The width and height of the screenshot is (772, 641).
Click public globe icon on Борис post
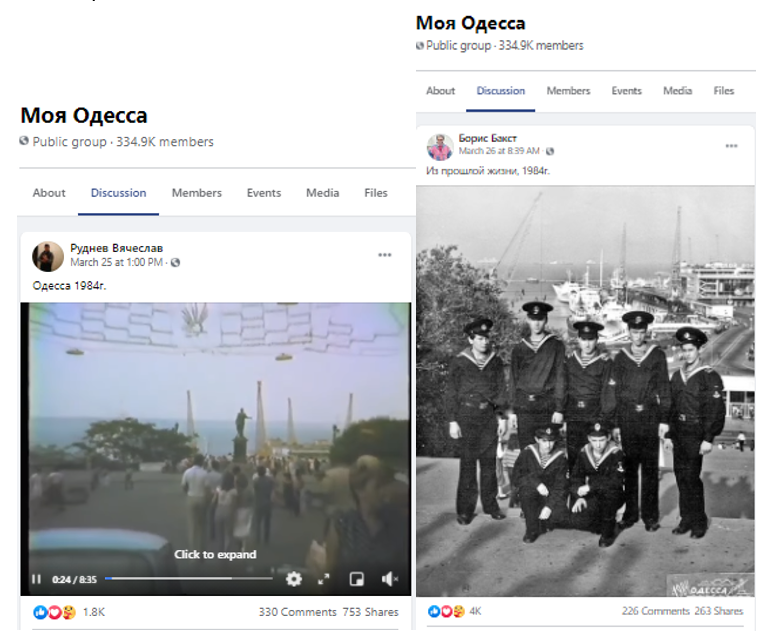tap(550, 151)
